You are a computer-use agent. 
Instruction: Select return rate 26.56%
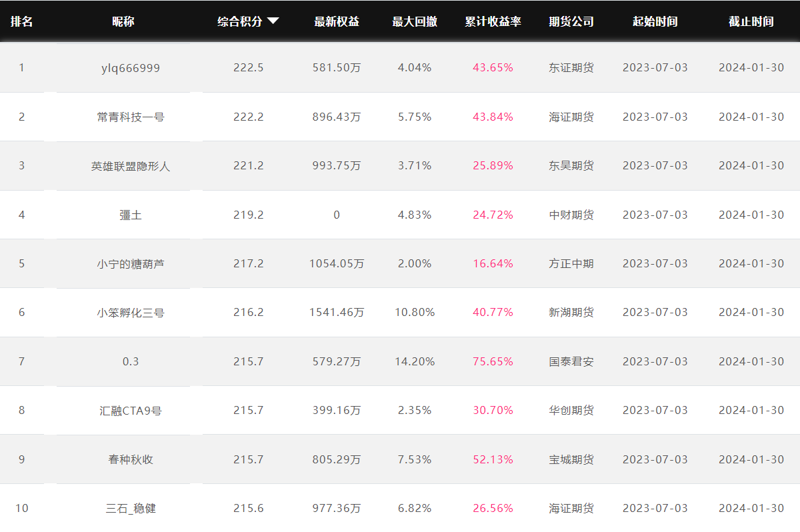(493, 508)
